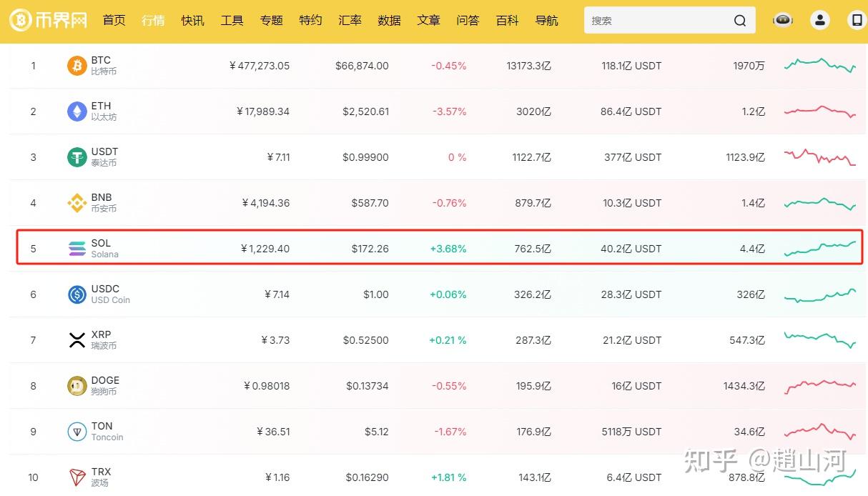Open the 百科 menu item

point(507,20)
